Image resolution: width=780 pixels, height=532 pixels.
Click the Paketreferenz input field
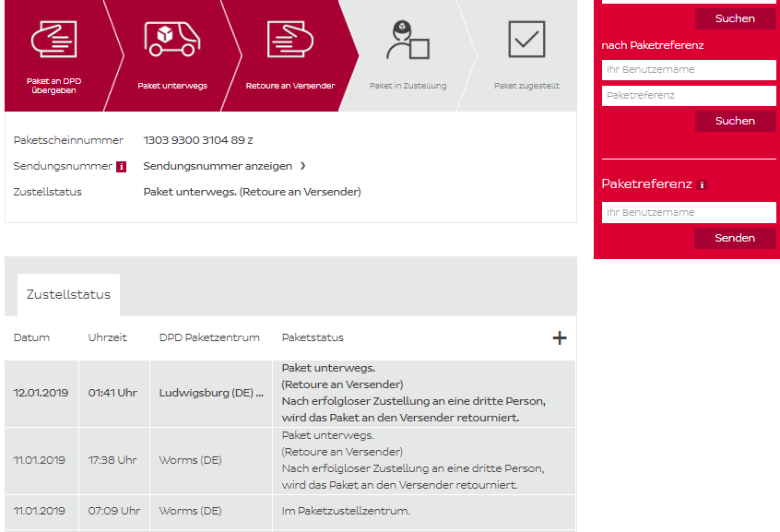(x=689, y=95)
